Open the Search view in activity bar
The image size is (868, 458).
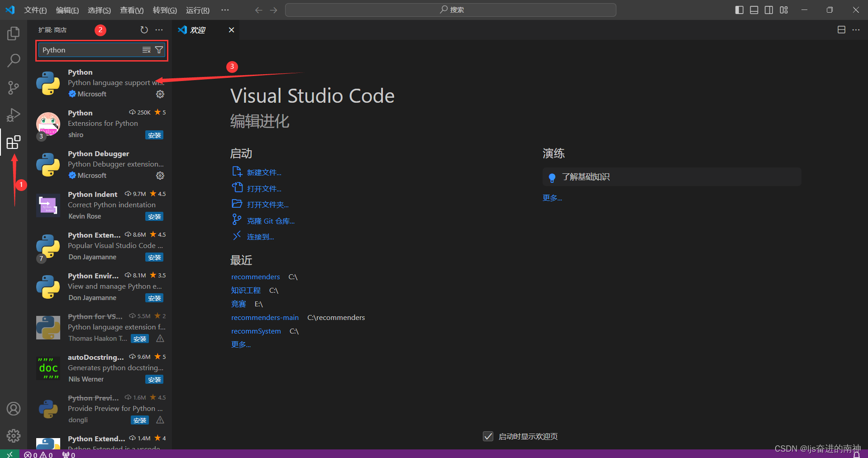pos(14,60)
